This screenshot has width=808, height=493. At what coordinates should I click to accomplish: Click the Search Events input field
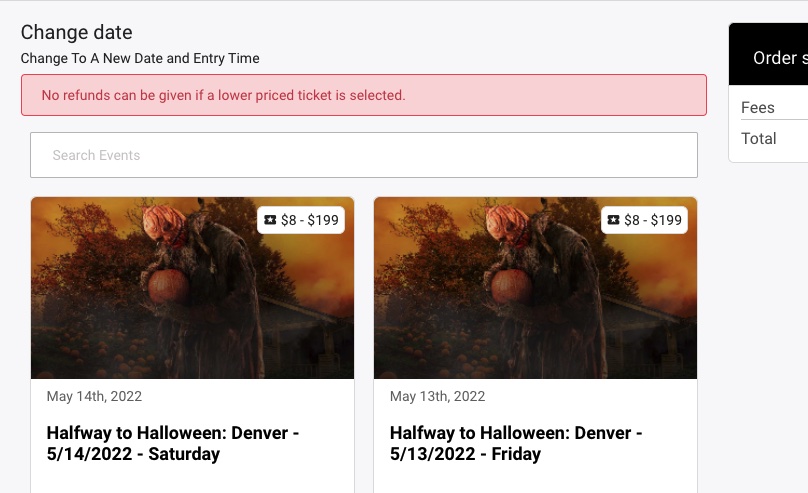[363, 155]
